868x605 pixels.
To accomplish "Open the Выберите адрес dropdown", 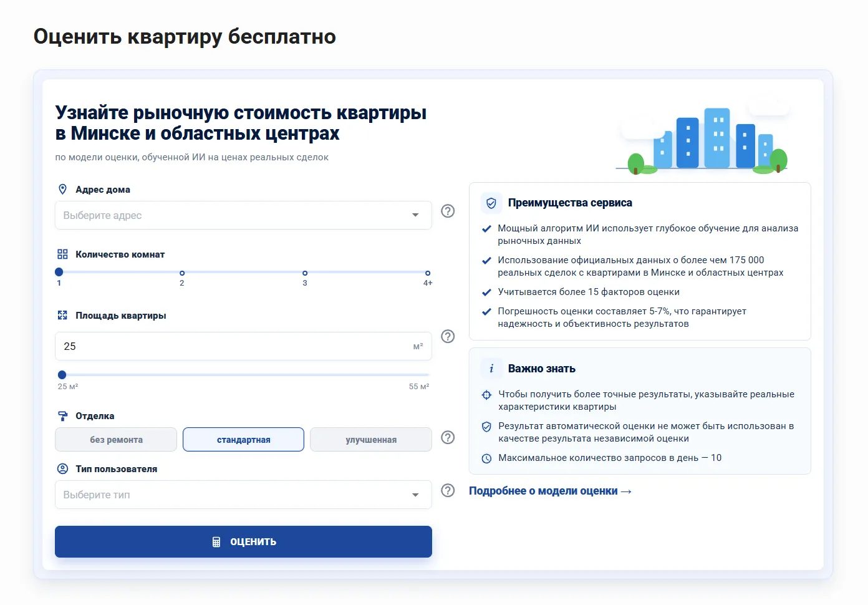I will [x=243, y=215].
